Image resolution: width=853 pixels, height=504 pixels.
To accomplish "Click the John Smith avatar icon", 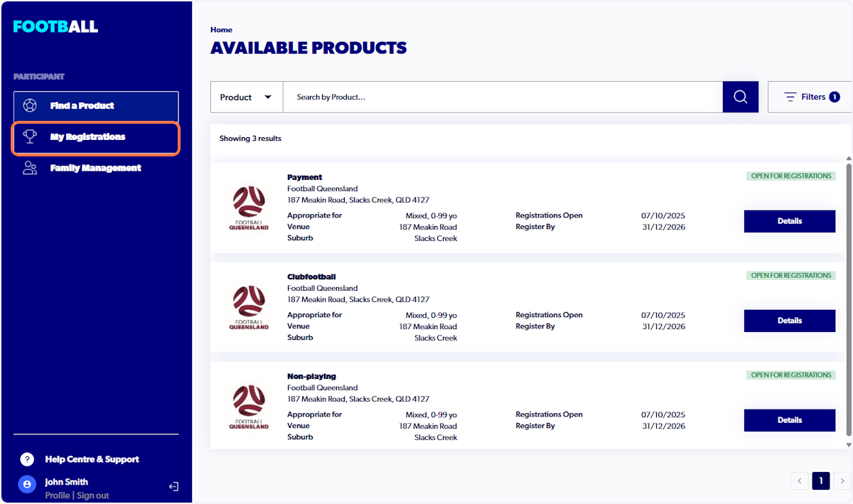I will pyautogui.click(x=27, y=484).
